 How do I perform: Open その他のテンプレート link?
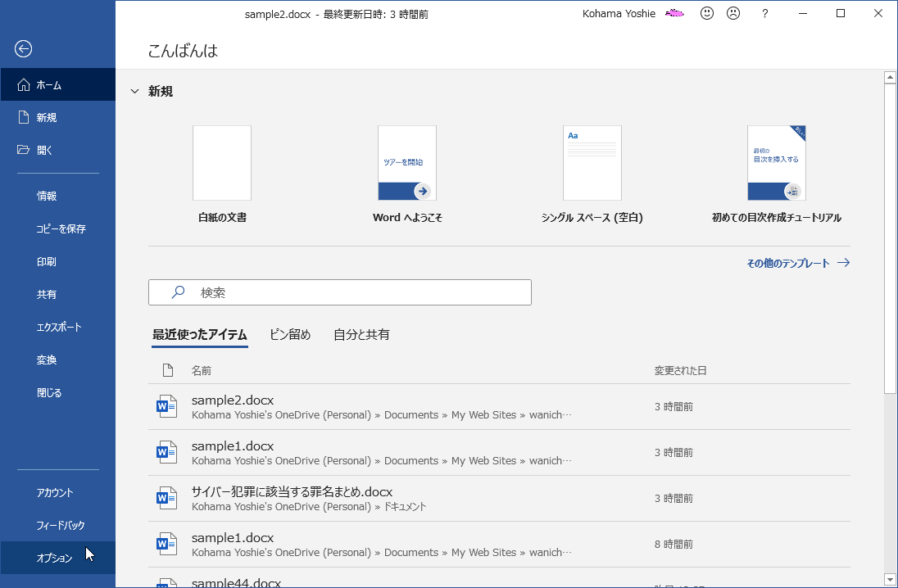click(788, 264)
